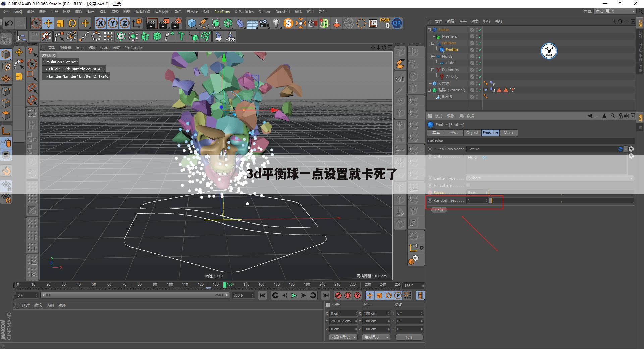The height and width of the screenshot is (349, 644).
Task: Toggle Emitter enable green checkmark
Action: point(480,50)
